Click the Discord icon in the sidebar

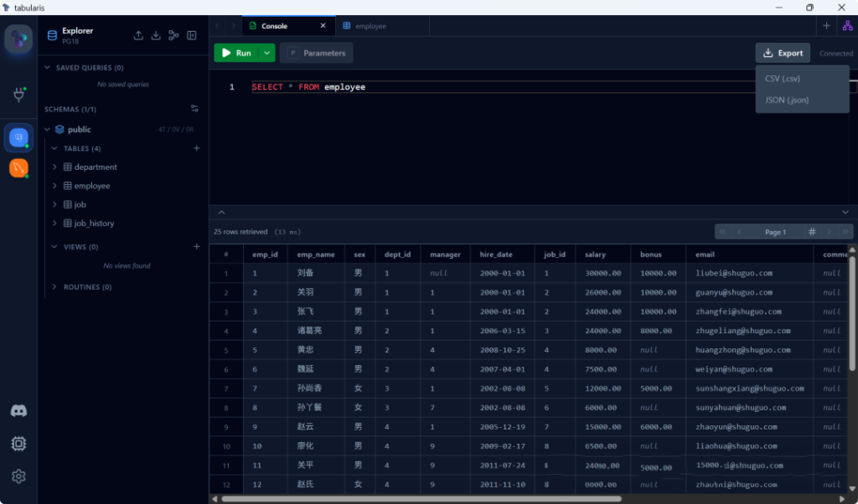[x=18, y=411]
